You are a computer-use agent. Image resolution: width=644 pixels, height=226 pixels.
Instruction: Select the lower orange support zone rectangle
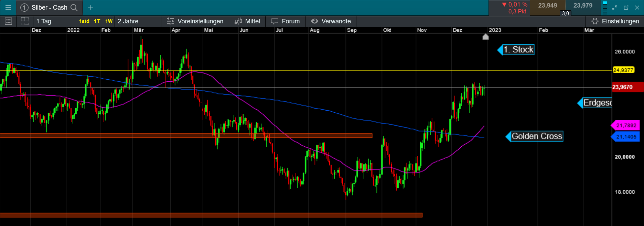pos(211,215)
